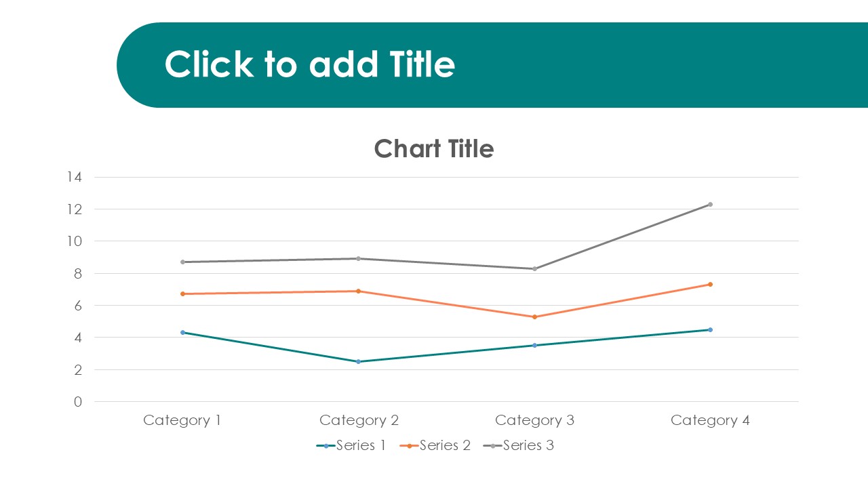Click the value 0 on vertical axis
Viewport: 868px width, 488px height.
pyautogui.click(x=78, y=402)
